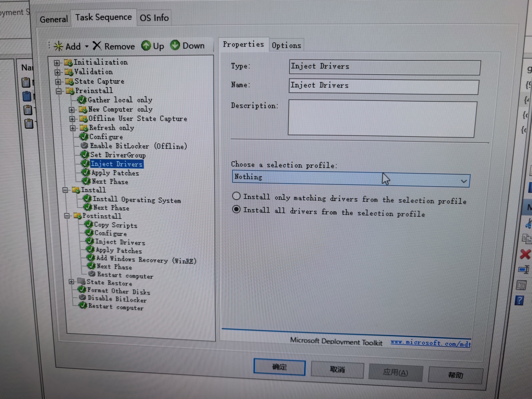Click the Remove X icon
The width and height of the screenshot is (532, 399).
tap(97, 46)
